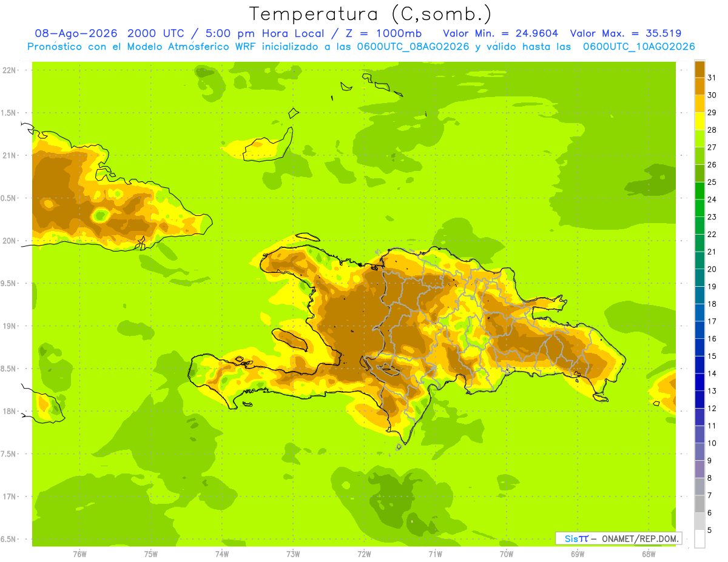Click the legend swatch between 30 and 31
The image size is (728, 562).
pos(699,86)
